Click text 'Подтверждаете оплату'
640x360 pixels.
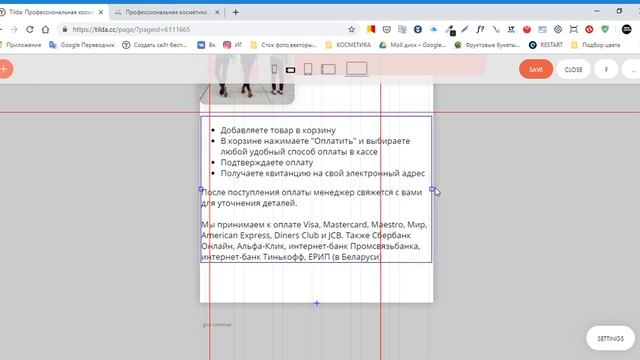coord(267,162)
